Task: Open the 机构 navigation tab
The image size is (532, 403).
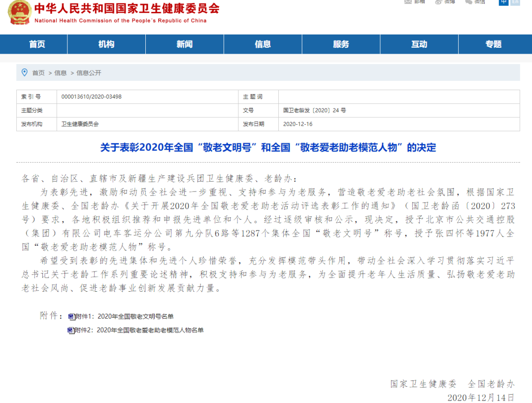Action: (106, 44)
